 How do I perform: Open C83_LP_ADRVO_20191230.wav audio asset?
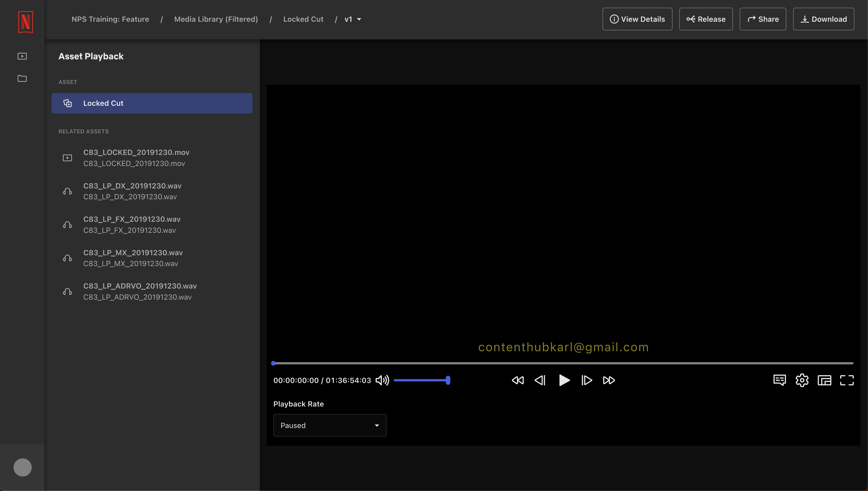(152, 291)
